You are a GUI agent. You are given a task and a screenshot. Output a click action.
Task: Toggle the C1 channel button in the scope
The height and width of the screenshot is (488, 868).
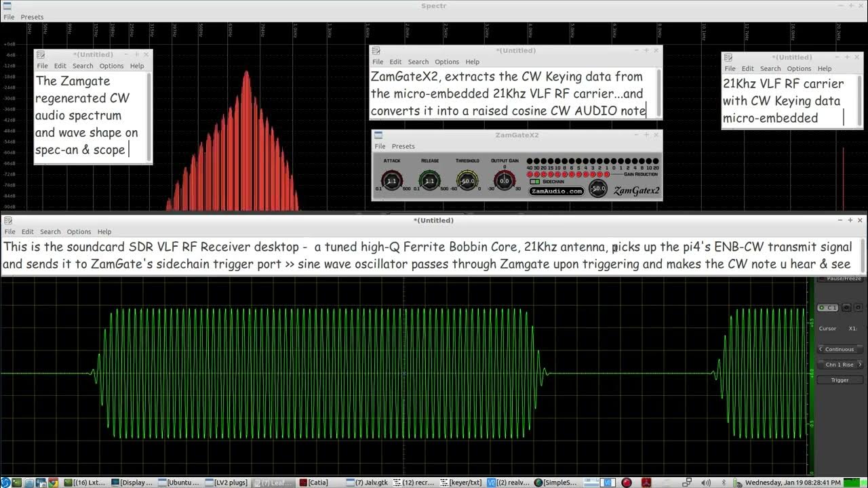point(828,308)
